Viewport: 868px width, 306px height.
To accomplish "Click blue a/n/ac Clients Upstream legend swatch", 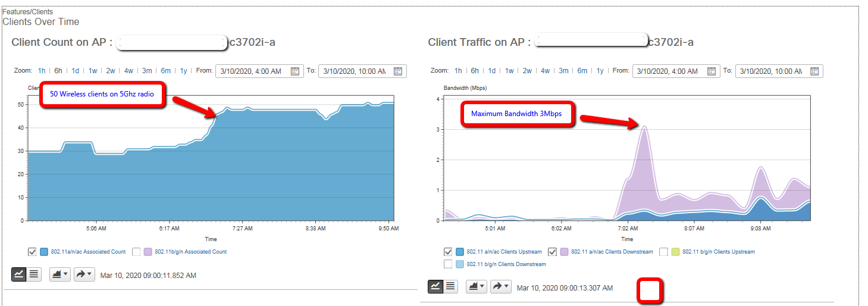I will point(460,252).
